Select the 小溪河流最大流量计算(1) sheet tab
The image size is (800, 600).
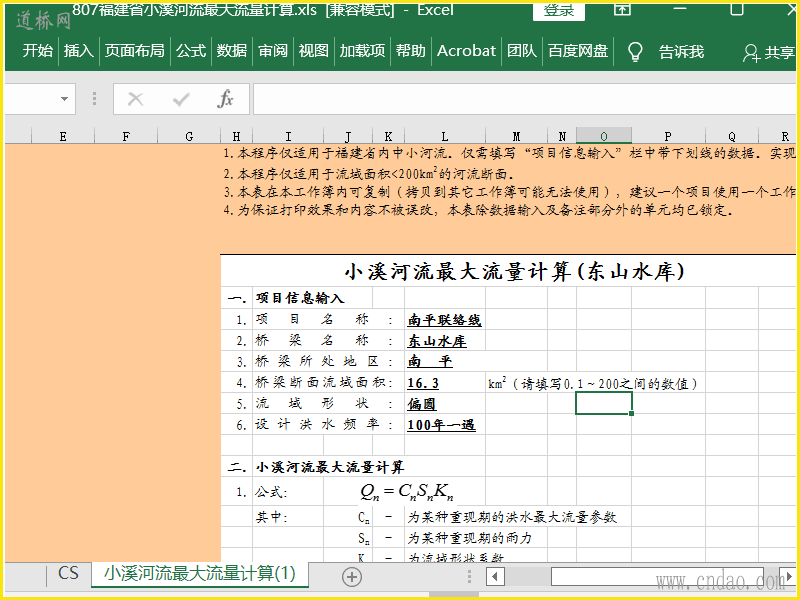(x=200, y=573)
